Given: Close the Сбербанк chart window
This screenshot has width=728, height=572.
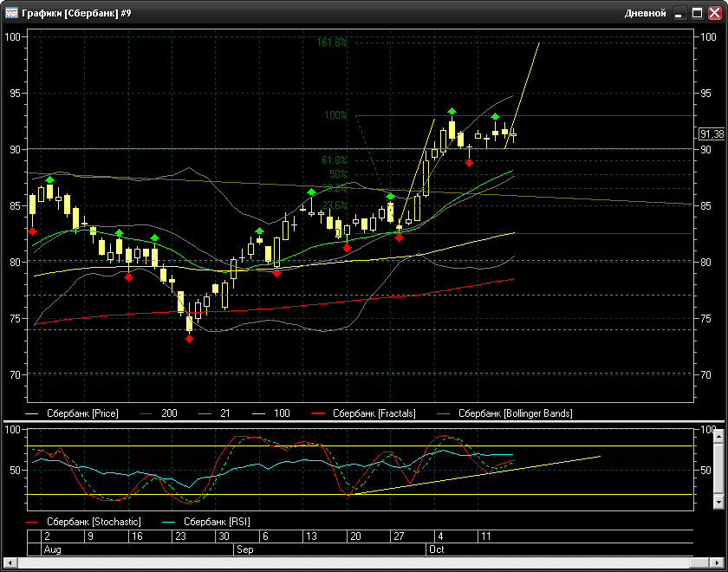Looking at the screenshot, I should pos(714,14).
